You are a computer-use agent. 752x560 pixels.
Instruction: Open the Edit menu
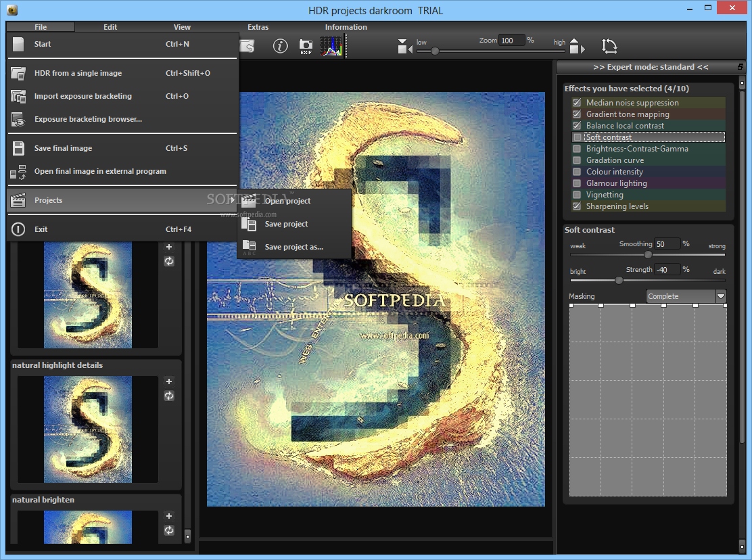click(x=110, y=27)
